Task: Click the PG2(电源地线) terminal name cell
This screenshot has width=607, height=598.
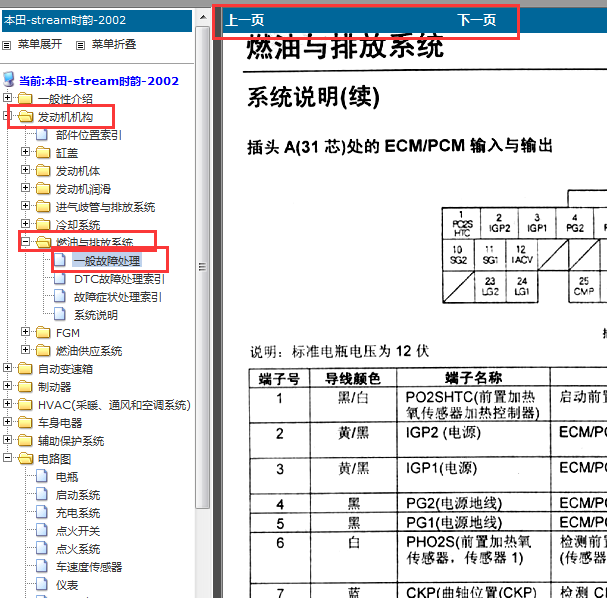Action: [x=473, y=503]
